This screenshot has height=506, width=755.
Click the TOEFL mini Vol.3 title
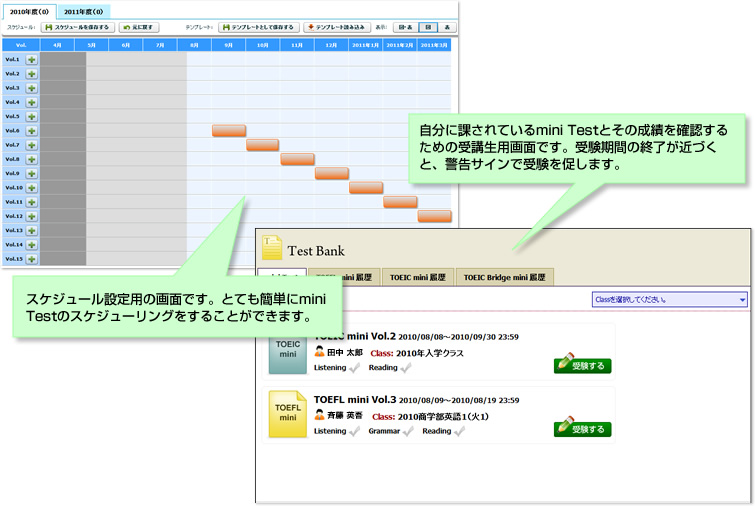(x=355, y=400)
